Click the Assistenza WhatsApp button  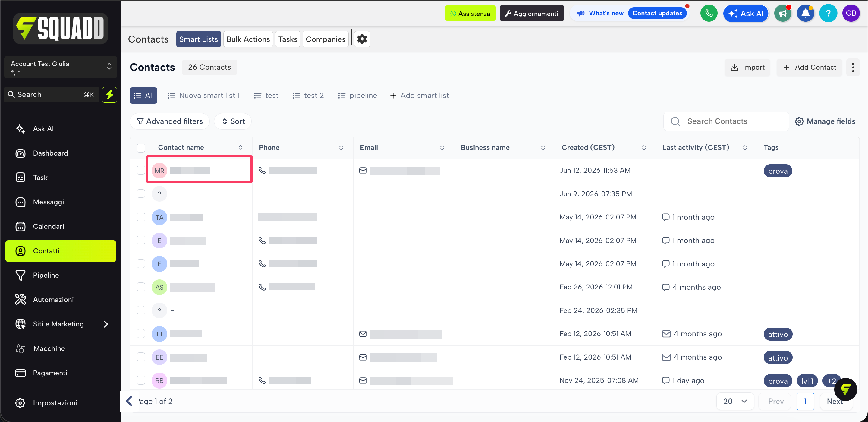(470, 14)
